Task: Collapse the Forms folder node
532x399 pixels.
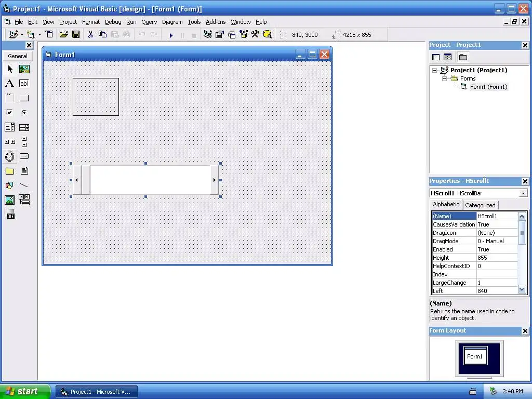Action: [x=445, y=78]
